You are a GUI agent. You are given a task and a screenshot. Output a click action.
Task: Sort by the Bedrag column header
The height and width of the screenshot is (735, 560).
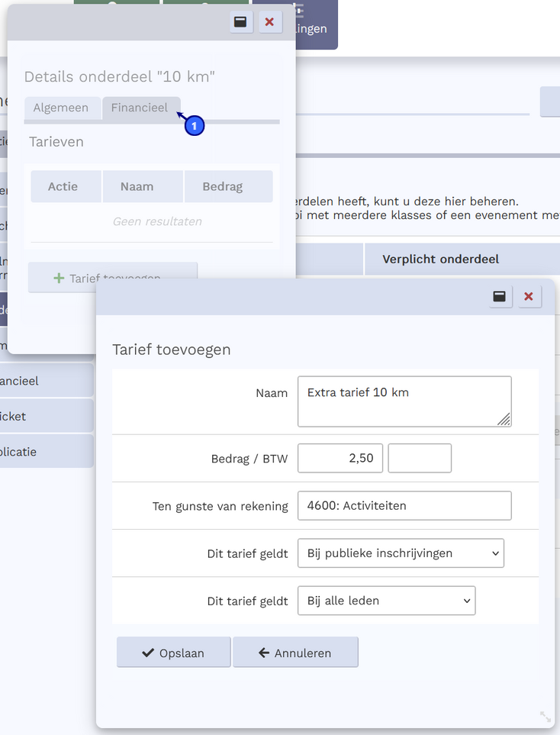click(227, 186)
